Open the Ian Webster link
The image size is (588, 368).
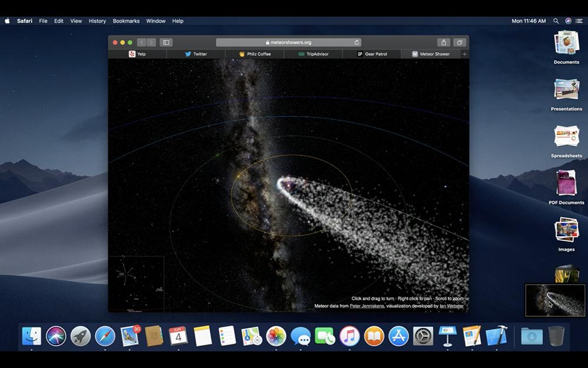pyautogui.click(x=452, y=306)
